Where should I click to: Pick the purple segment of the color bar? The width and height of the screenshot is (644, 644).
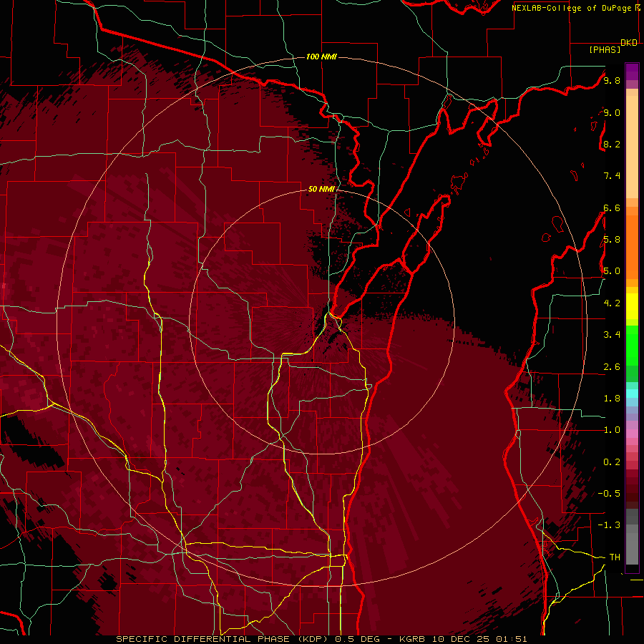click(632, 72)
